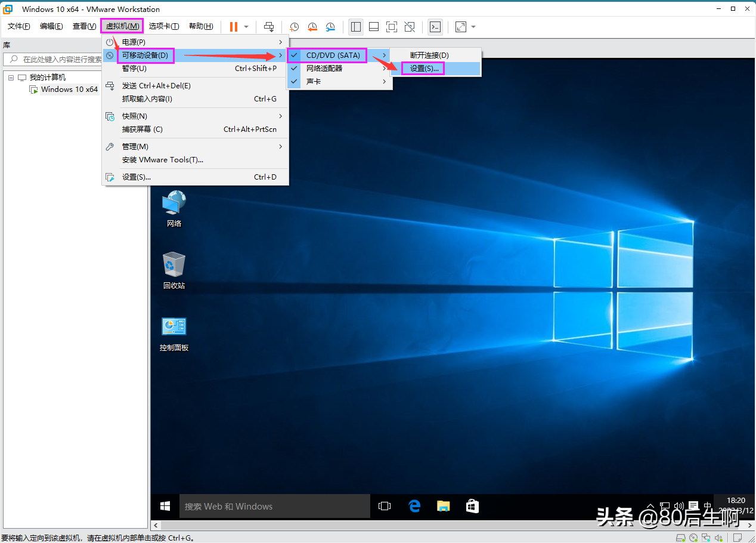Toggle the library sidebar view icon
Viewport: 756px width, 543px height.
[x=356, y=27]
